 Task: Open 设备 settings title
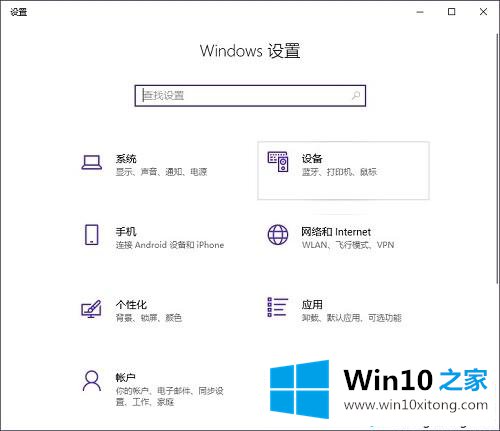(312, 159)
